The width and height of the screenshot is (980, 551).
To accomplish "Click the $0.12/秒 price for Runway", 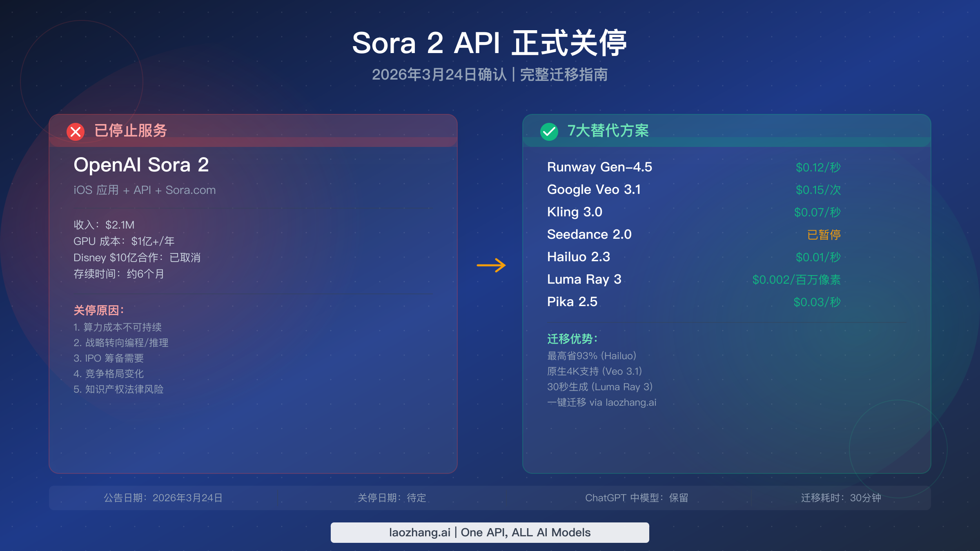I will point(818,167).
